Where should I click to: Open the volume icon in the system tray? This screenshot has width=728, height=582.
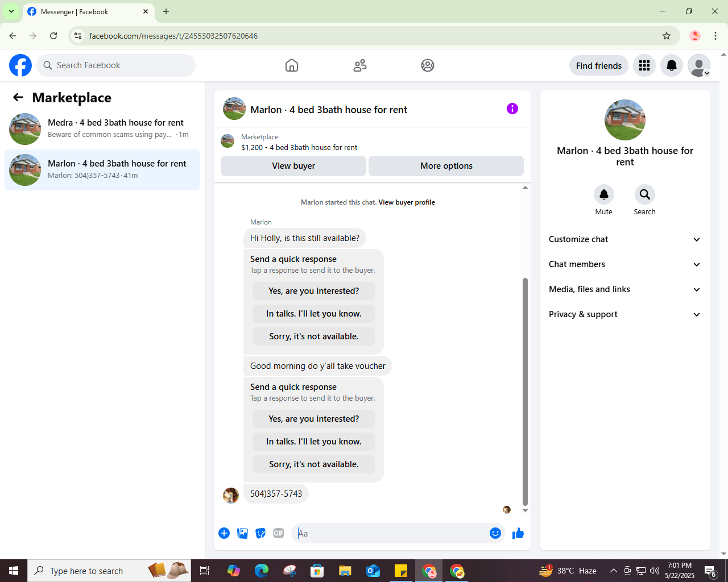tap(655, 571)
